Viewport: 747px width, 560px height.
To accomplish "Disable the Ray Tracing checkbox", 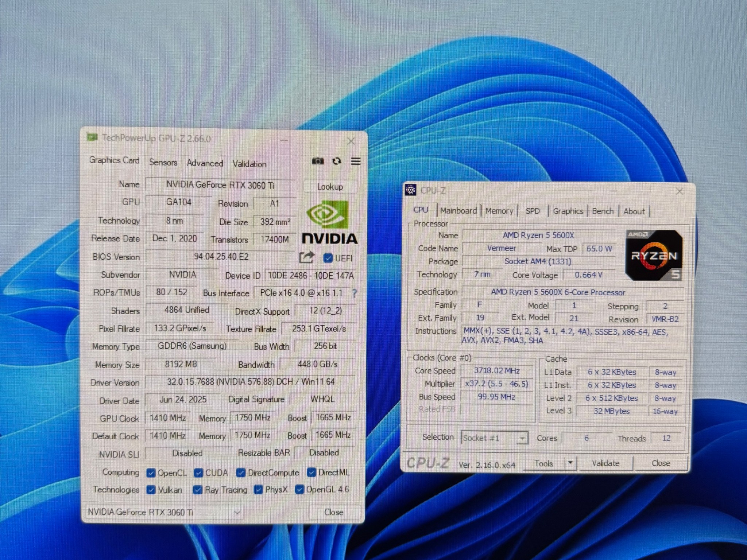I will [198, 490].
